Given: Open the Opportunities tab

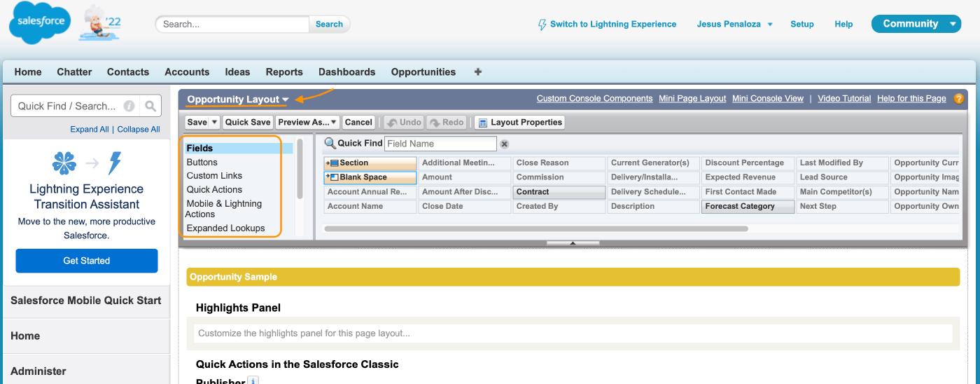Looking at the screenshot, I should pyautogui.click(x=423, y=71).
